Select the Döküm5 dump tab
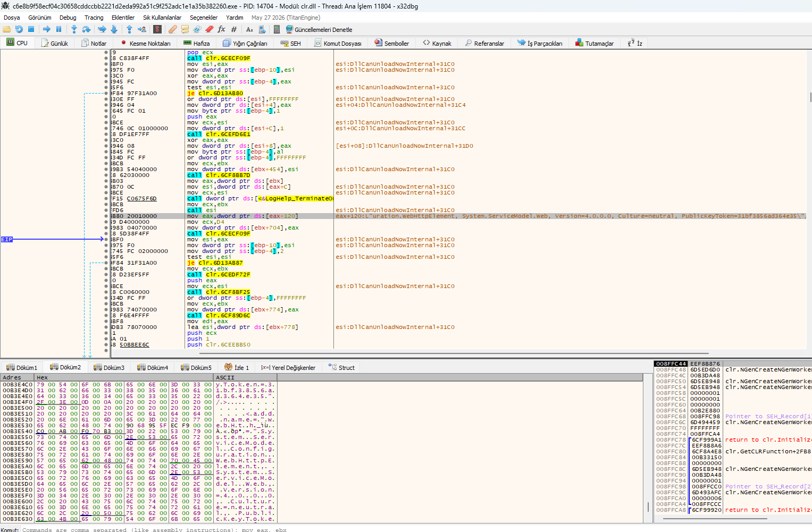 196,367
